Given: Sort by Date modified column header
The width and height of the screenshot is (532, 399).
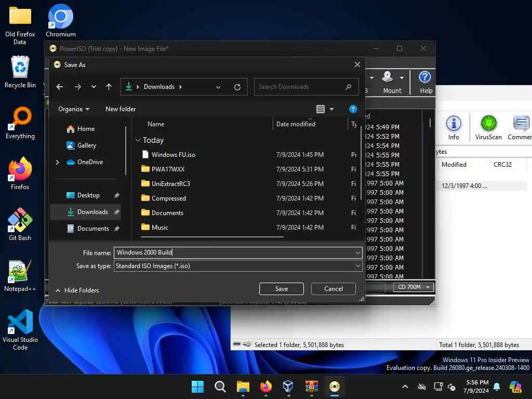Looking at the screenshot, I should click(296, 124).
